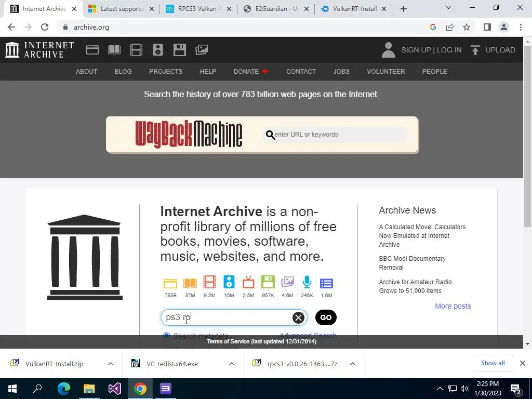Screen dimensions: 532x399
Task: Open the 15M audio collection icon
Action: pos(229,282)
